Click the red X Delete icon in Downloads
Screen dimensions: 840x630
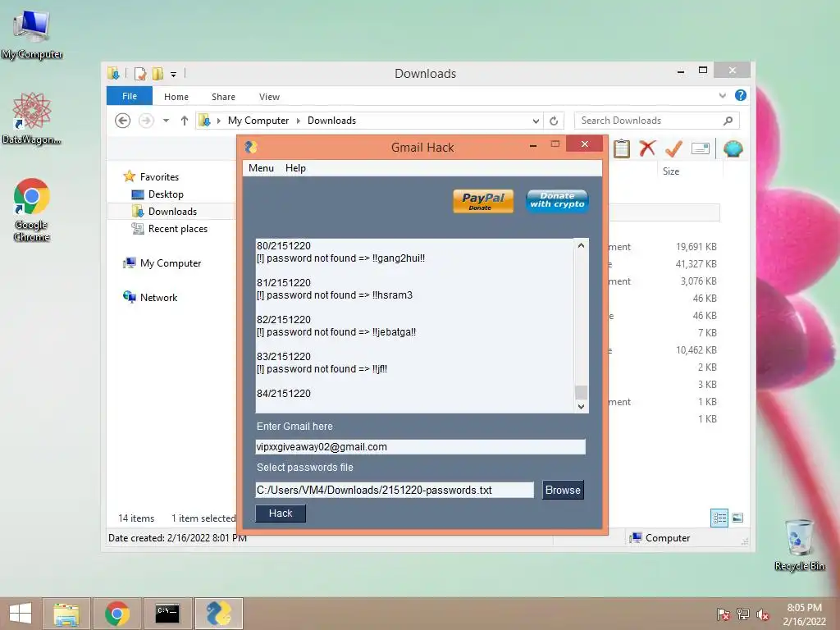point(647,148)
